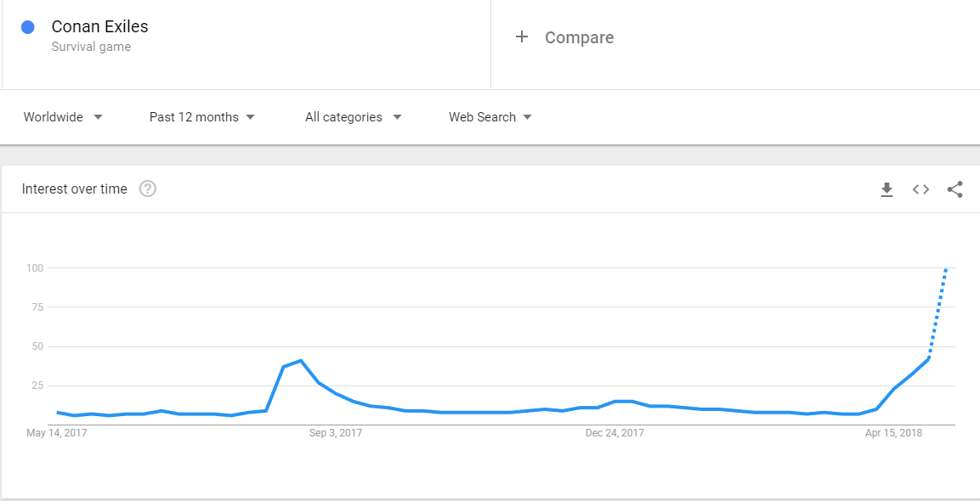Open the All categories dropdown
980x501 pixels.
[353, 117]
